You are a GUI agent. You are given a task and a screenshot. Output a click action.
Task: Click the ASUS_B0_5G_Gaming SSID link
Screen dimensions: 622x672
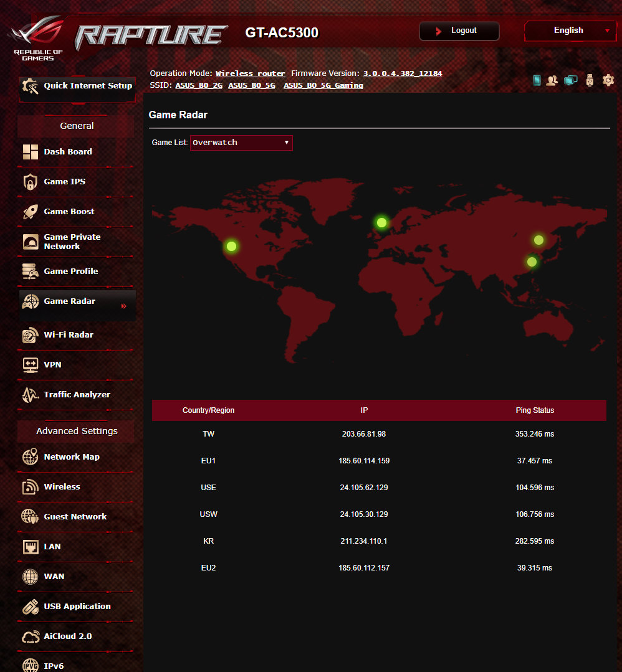coord(323,85)
